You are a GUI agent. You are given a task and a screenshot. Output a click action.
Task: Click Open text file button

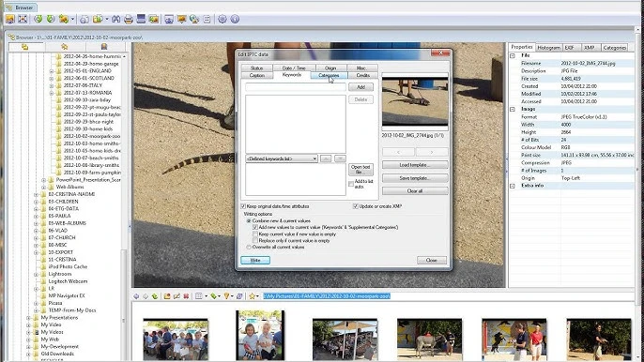(361, 169)
